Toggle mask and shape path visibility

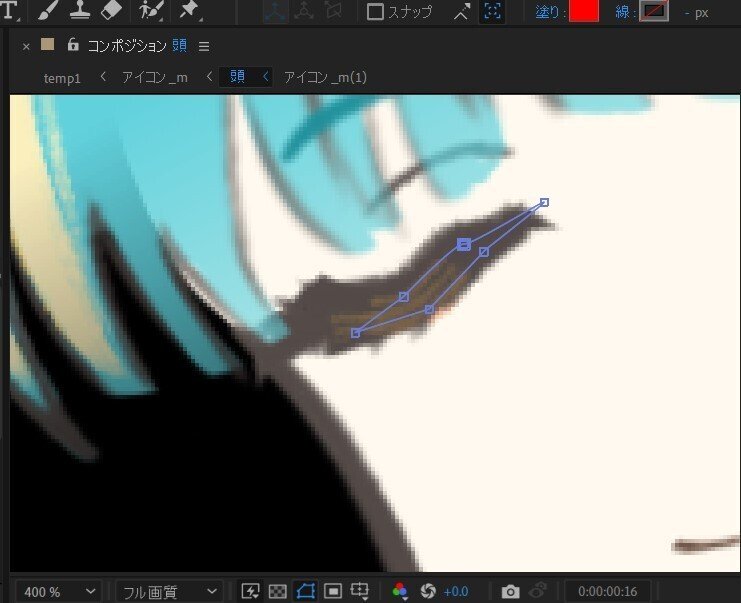point(305,591)
